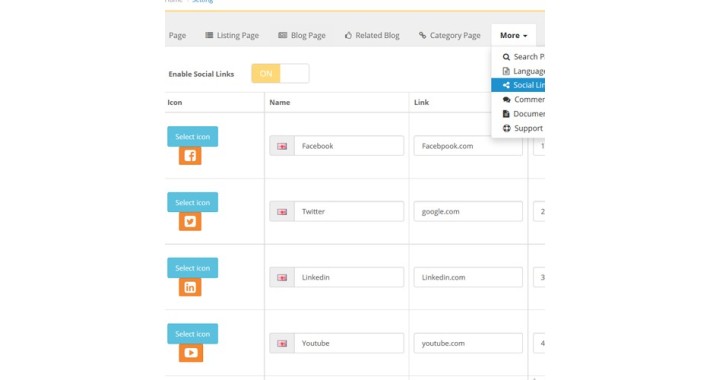
Task: Click the orange Youtube icon preview
Action: [x=191, y=353]
